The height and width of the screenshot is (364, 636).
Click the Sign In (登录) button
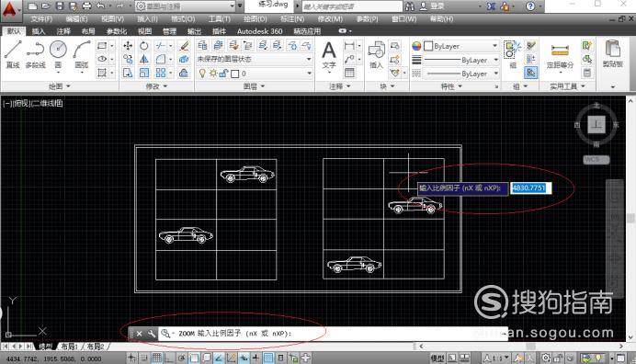432,6
